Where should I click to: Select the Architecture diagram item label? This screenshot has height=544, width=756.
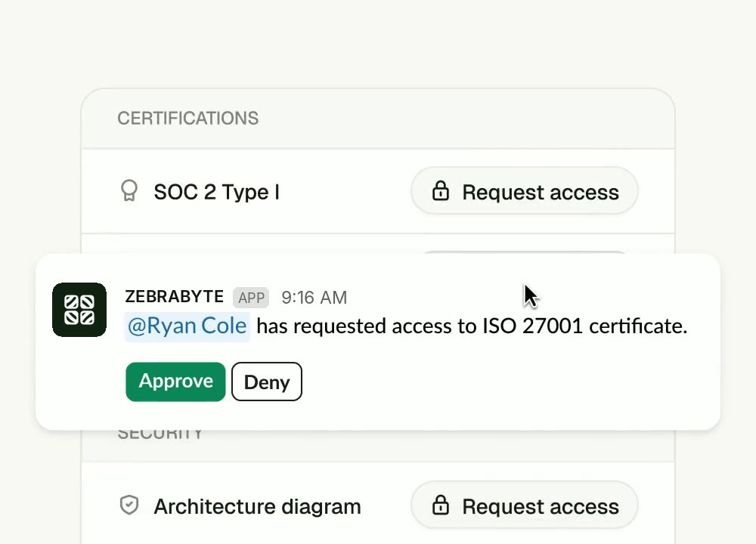257,507
